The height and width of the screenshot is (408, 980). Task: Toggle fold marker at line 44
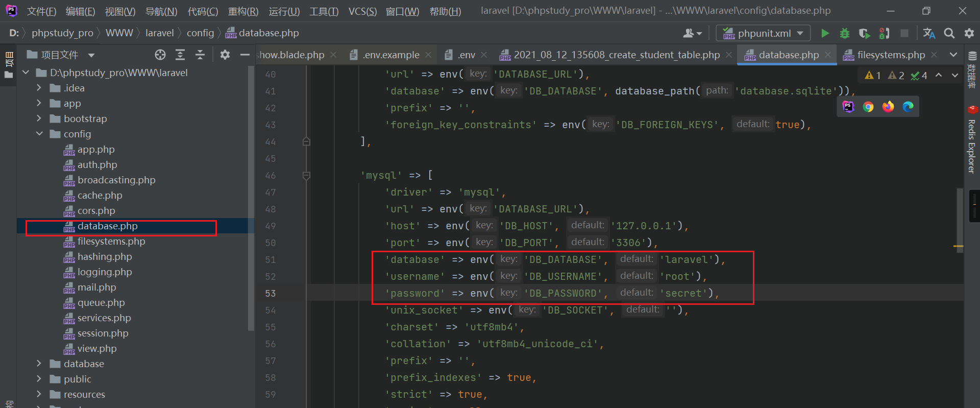(306, 141)
